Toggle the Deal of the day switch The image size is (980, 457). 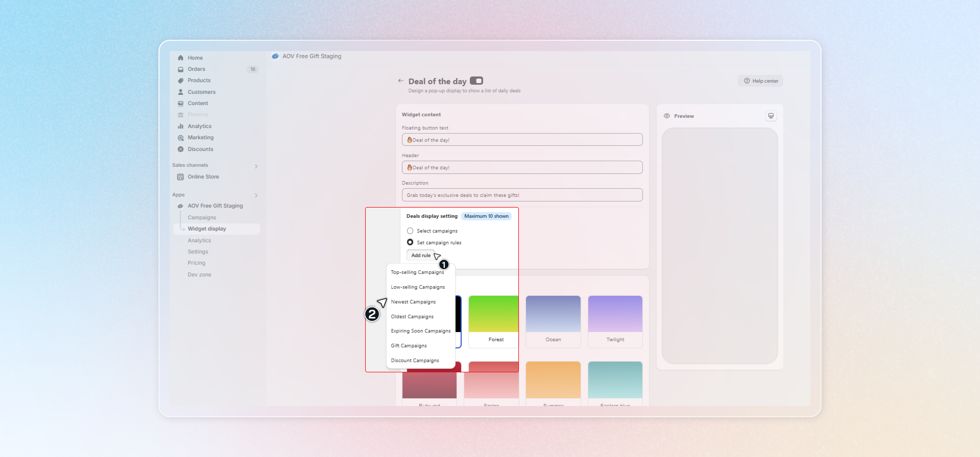click(x=476, y=81)
